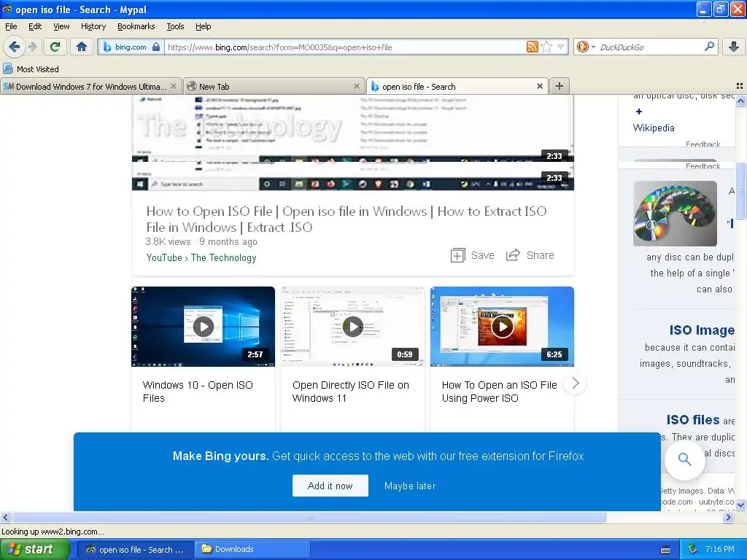Subscribe using the orange RSS feed icon

click(532, 47)
